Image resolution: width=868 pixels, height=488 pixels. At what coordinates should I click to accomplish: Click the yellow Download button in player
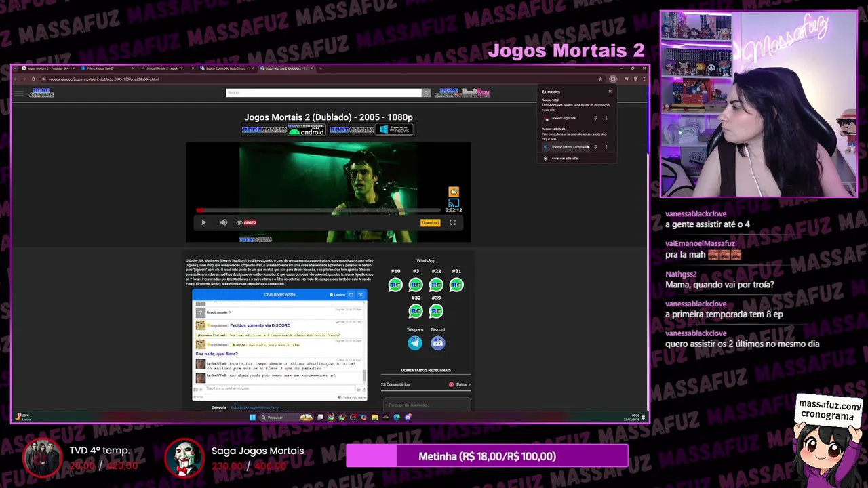tap(430, 222)
